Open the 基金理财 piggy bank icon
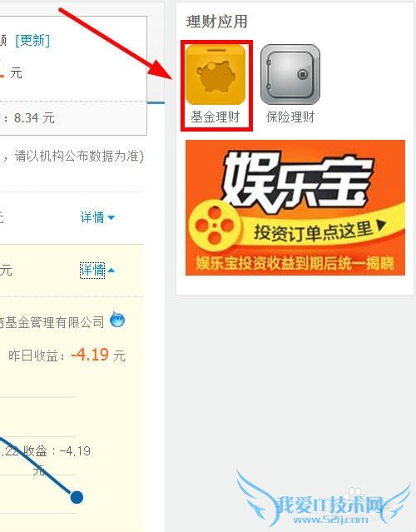 click(215, 74)
